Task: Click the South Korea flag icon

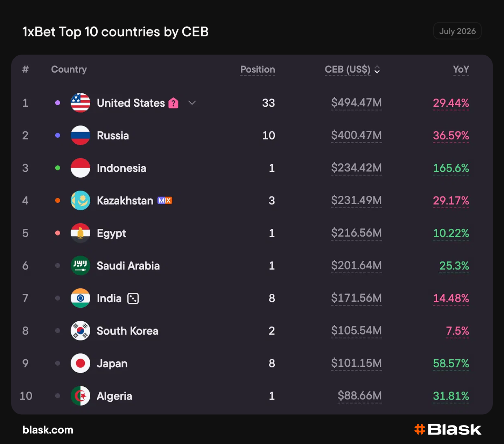Action: click(x=80, y=331)
